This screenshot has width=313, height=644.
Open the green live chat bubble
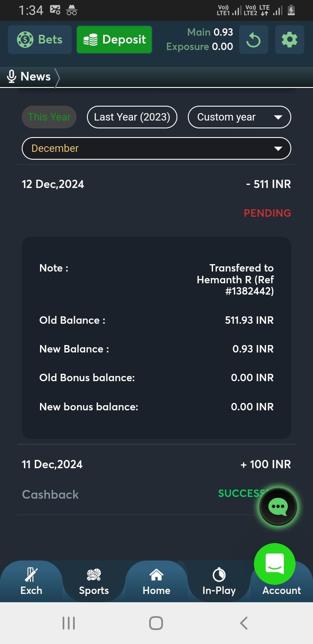coord(278,506)
